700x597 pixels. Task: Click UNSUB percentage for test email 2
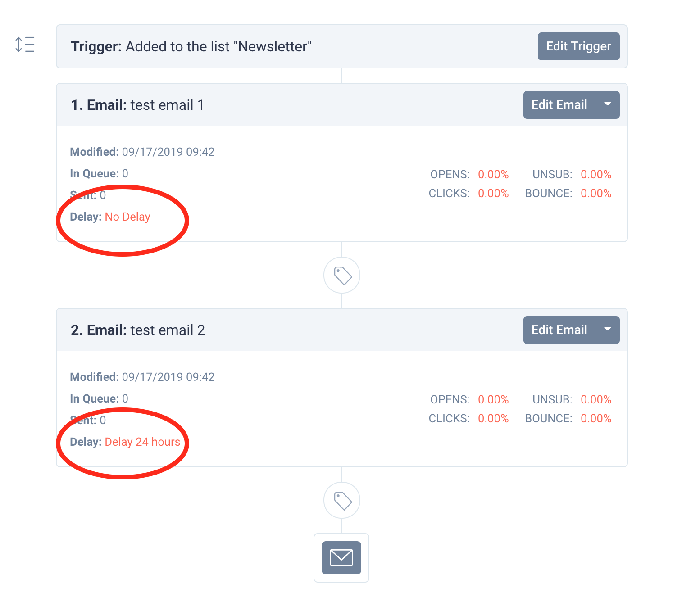[x=596, y=399]
